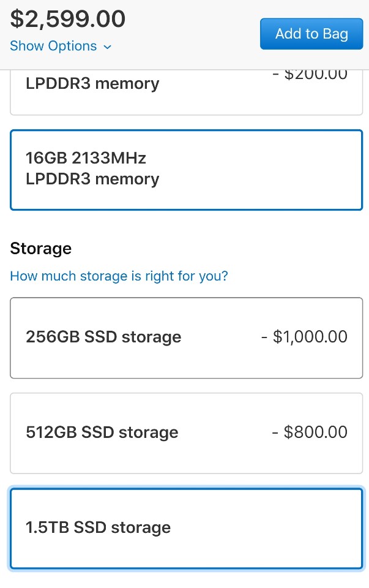The height and width of the screenshot is (588, 369).
Task: Click the Add to Bag button
Action: click(x=311, y=34)
